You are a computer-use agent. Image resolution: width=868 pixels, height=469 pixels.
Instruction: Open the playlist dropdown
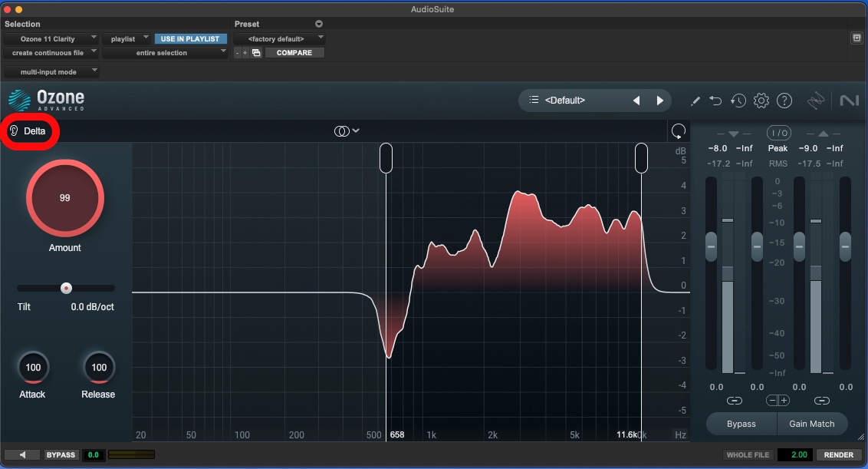127,39
